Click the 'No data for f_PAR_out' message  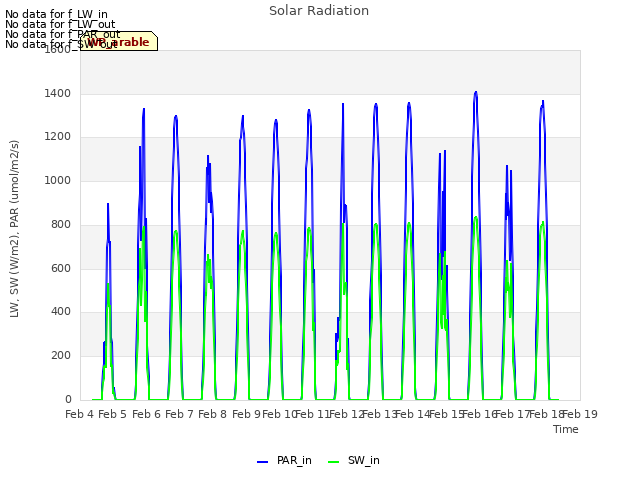[63, 34]
